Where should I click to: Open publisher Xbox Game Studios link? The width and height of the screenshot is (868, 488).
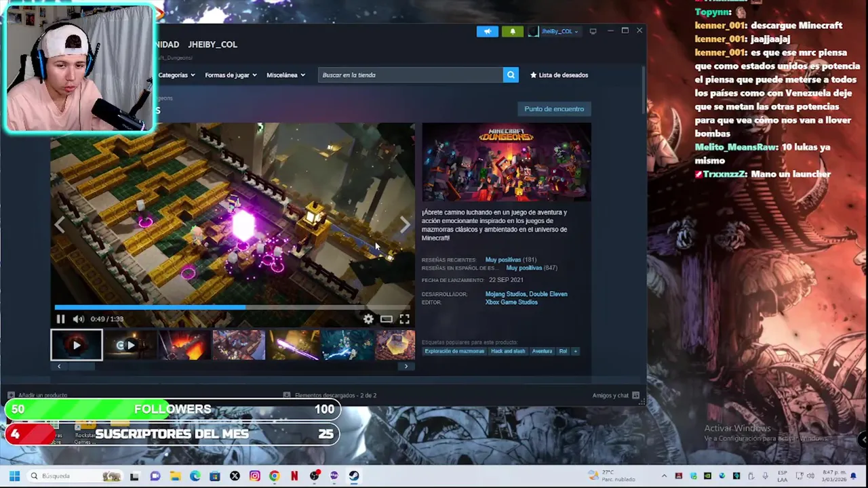click(x=511, y=302)
